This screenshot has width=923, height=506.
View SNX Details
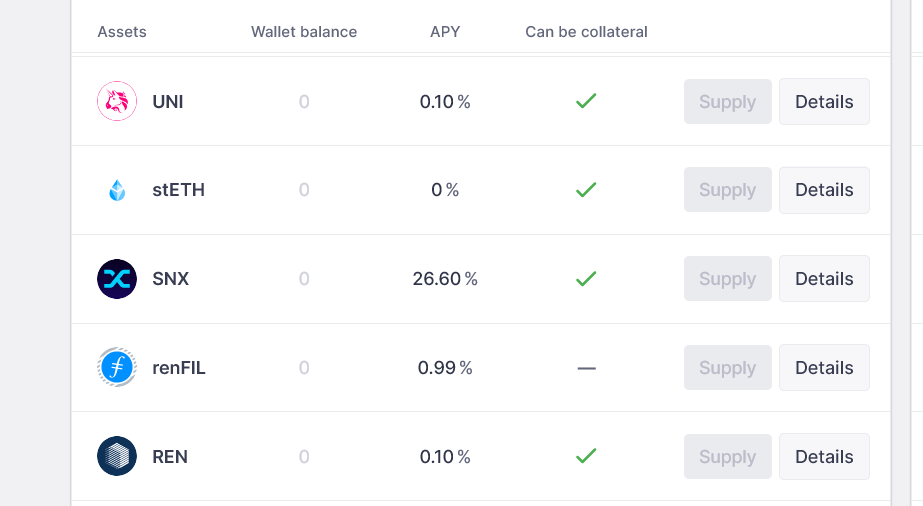tap(824, 279)
